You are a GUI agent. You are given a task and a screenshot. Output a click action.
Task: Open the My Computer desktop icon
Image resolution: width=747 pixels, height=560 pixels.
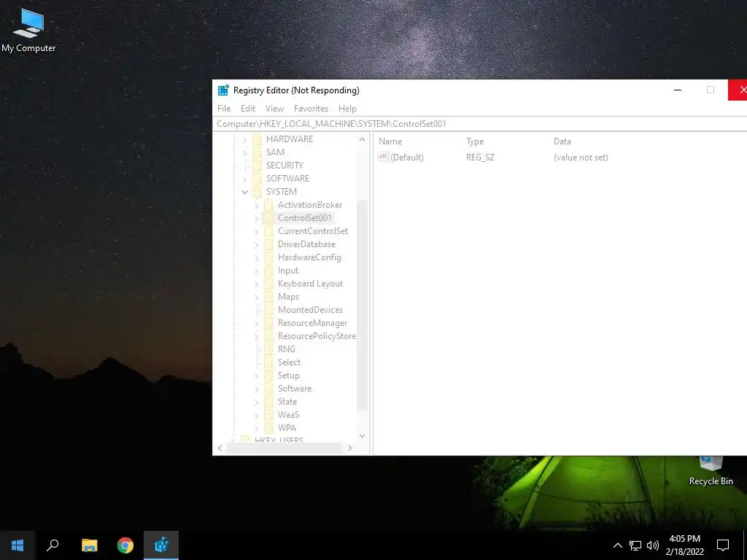[x=28, y=31]
